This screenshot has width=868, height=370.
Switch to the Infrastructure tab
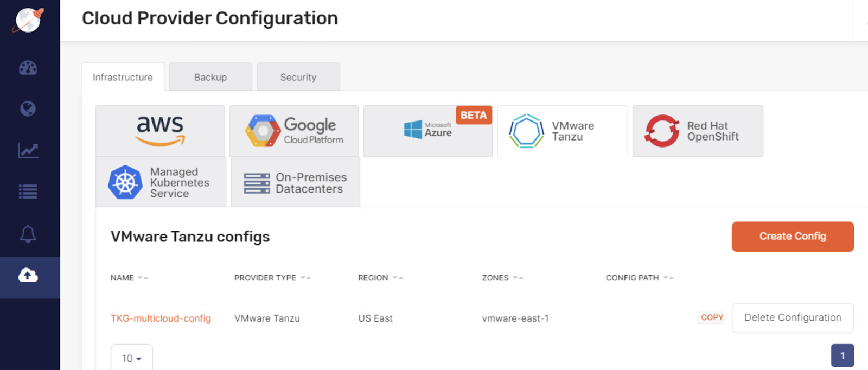pyautogui.click(x=123, y=77)
